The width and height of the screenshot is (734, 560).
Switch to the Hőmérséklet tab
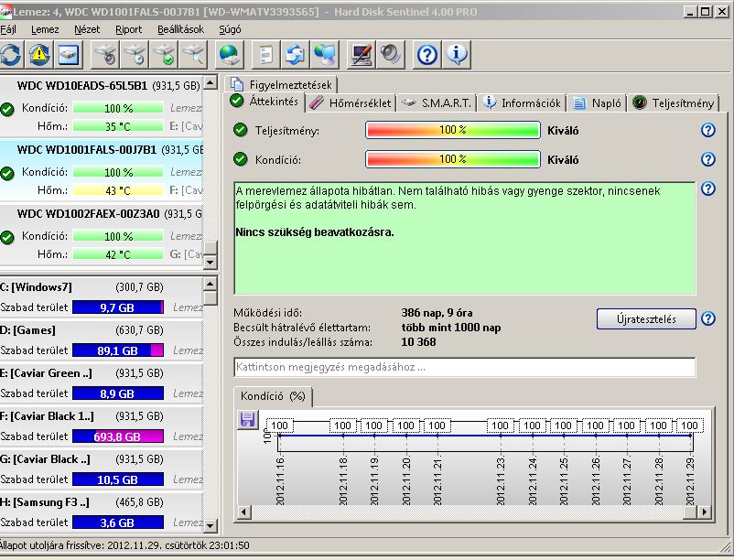351,102
